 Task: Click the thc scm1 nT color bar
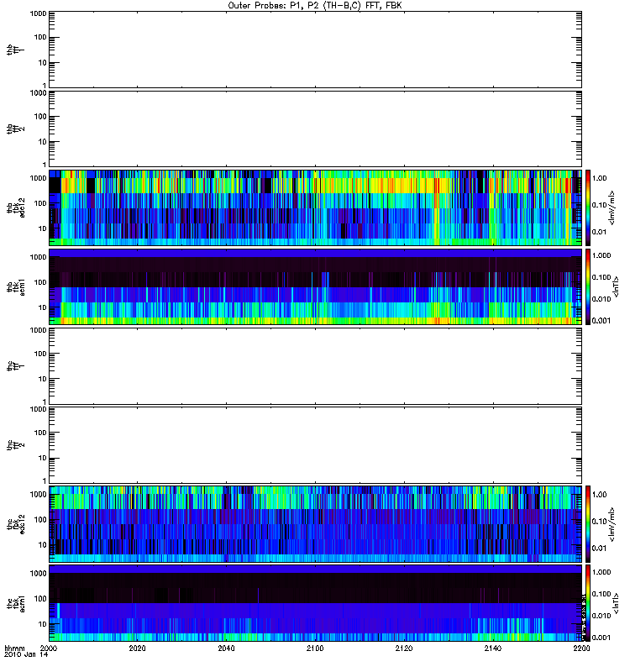588,603
